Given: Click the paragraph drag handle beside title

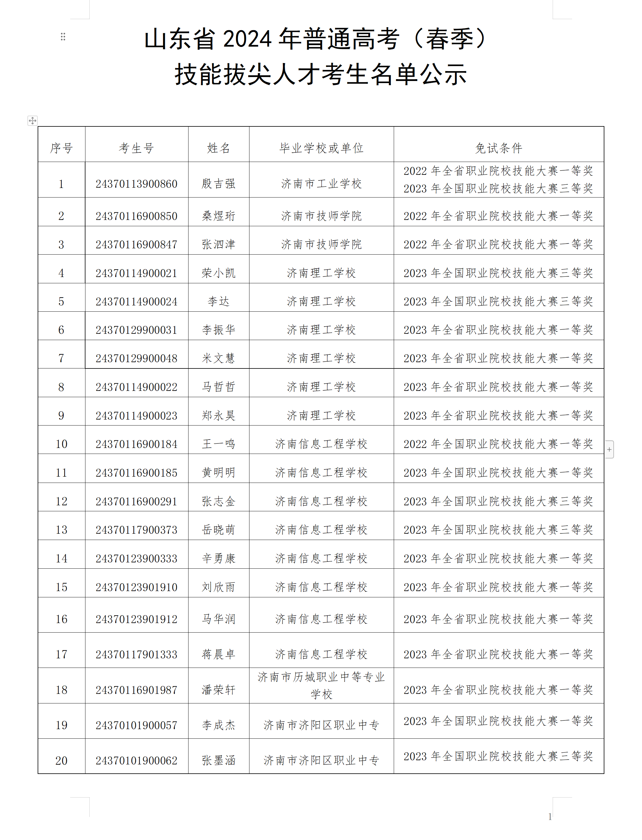Looking at the screenshot, I should (63, 37).
